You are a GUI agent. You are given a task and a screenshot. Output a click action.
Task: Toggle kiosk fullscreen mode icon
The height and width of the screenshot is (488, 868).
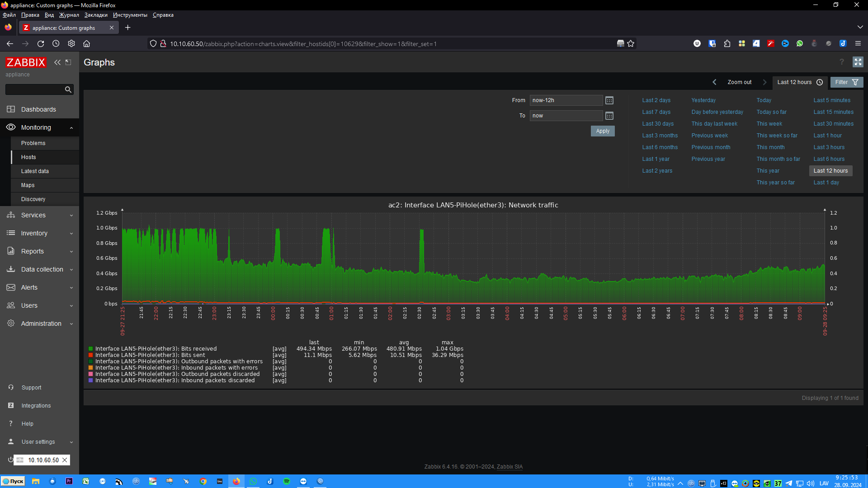pos(858,62)
